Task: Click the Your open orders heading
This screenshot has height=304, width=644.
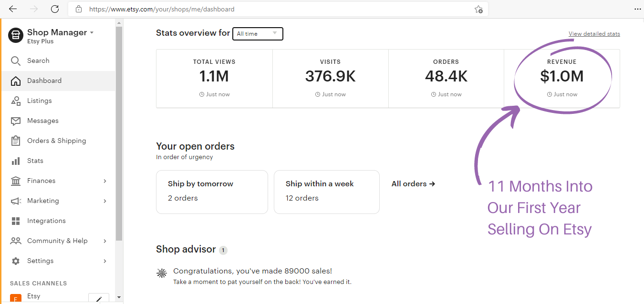Action: (195, 146)
